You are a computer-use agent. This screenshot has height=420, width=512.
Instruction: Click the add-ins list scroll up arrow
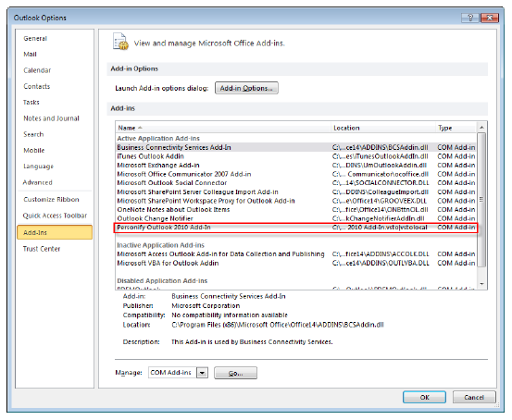(481, 127)
